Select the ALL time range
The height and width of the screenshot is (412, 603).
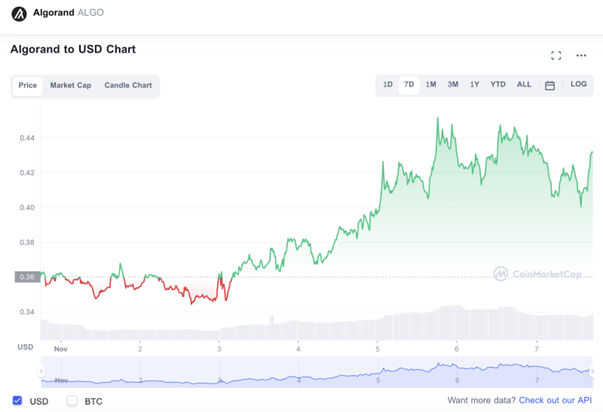click(524, 84)
